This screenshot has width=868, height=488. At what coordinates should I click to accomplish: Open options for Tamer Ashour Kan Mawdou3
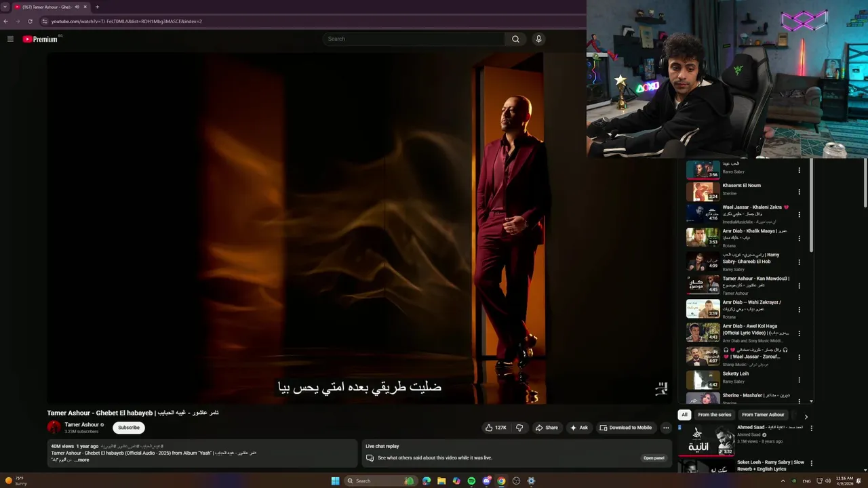pos(799,285)
